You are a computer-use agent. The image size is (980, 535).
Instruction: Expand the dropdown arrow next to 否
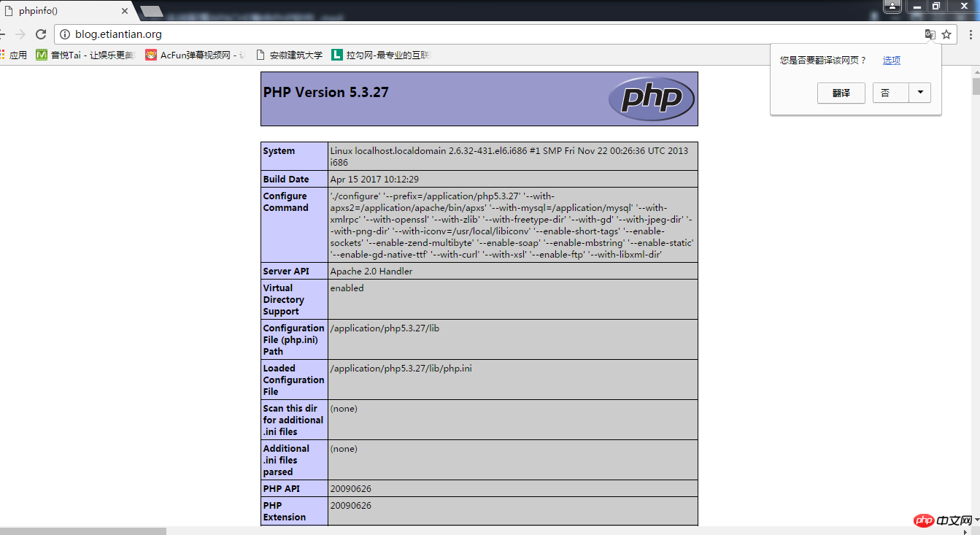click(919, 93)
